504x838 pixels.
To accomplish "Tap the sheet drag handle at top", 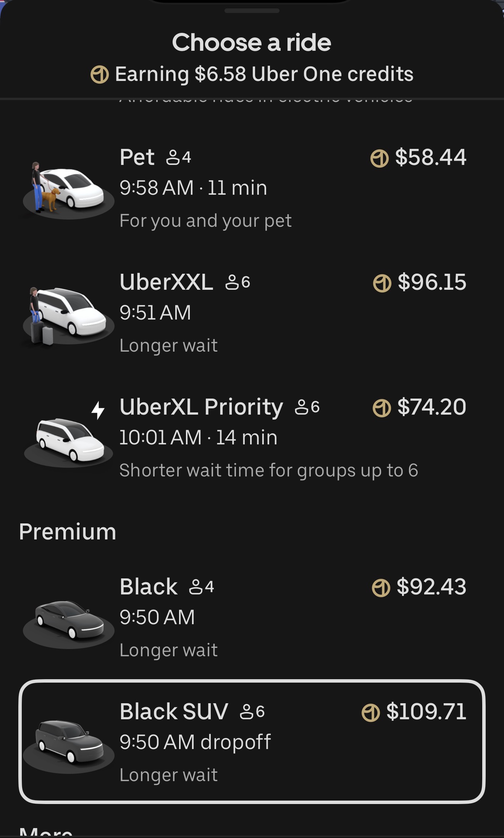I will click(x=252, y=11).
